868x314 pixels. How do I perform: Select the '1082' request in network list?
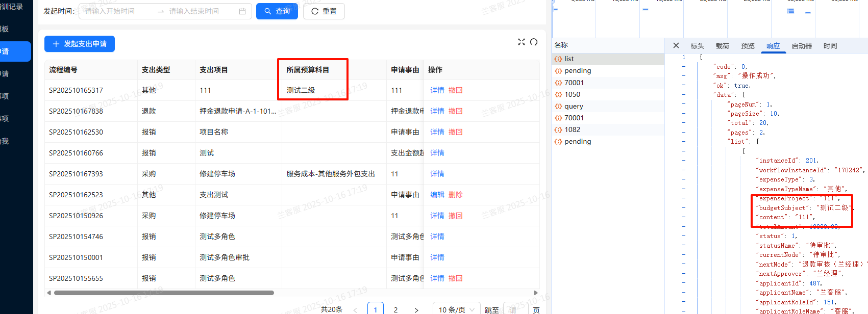(572, 129)
